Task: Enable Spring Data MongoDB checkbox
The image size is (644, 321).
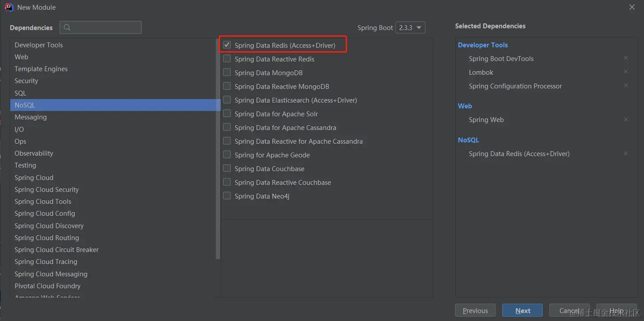Action: pos(227,73)
